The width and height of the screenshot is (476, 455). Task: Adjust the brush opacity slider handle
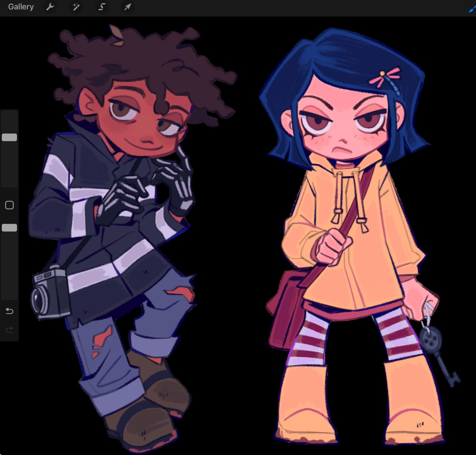point(9,228)
